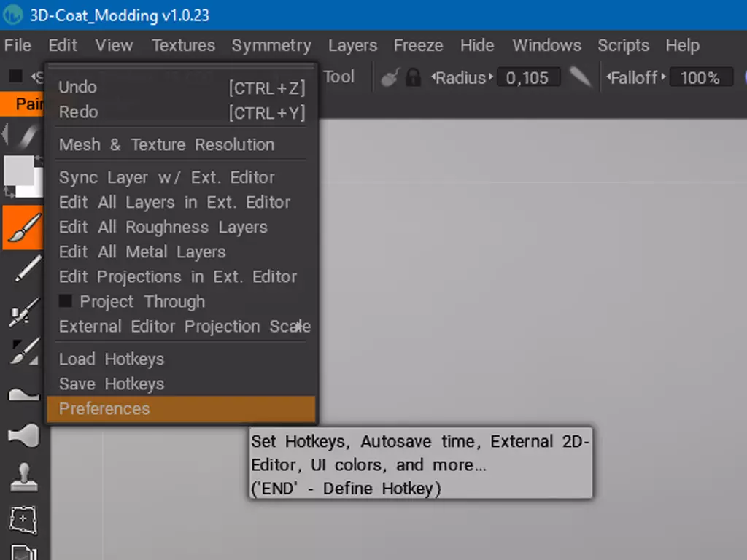Image resolution: width=747 pixels, height=560 pixels.
Task: Select the airbrush spray tool
Action: [x=24, y=312]
